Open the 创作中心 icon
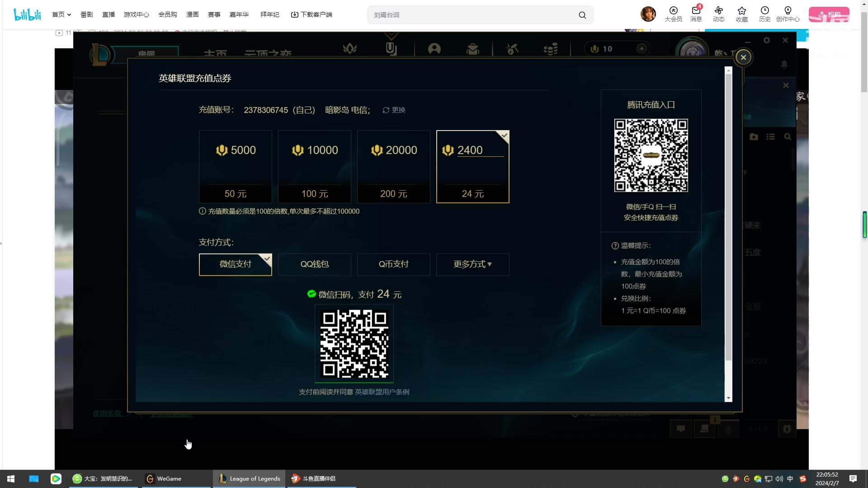The width and height of the screenshot is (868, 488). pos(788,14)
